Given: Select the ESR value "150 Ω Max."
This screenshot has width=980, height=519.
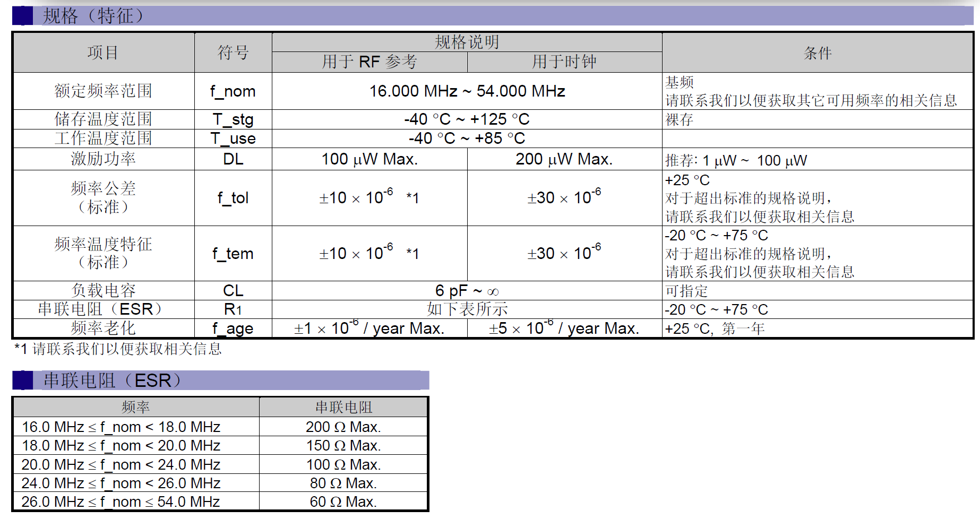Looking at the screenshot, I should 343,445.
